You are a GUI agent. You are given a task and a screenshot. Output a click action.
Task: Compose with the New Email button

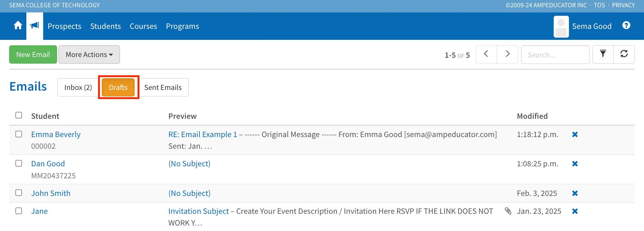(x=33, y=54)
